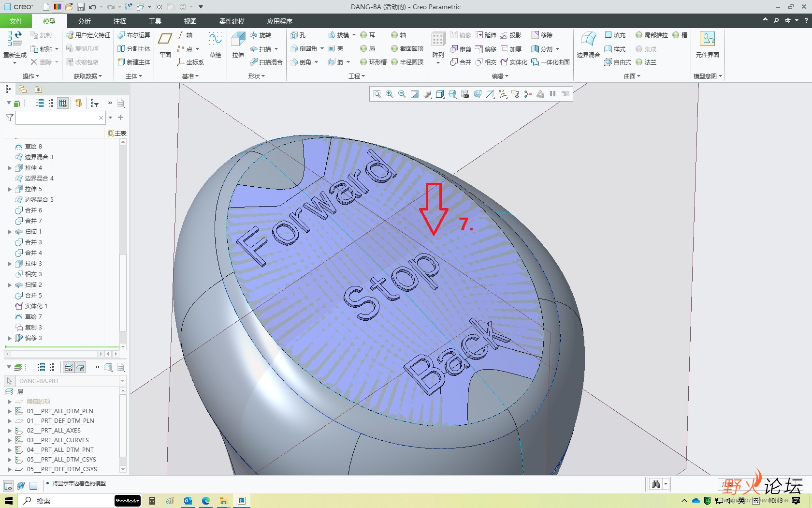Switch to the 分析 tab
Image resolution: width=812 pixels, height=508 pixels.
pos(84,21)
